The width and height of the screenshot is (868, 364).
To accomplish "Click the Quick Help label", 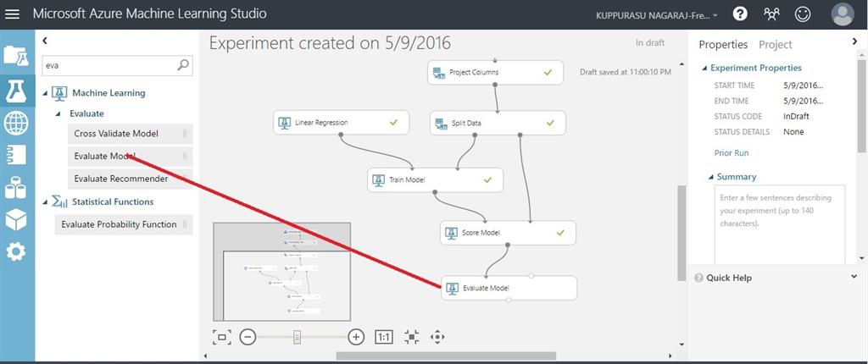I will pos(728,278).
